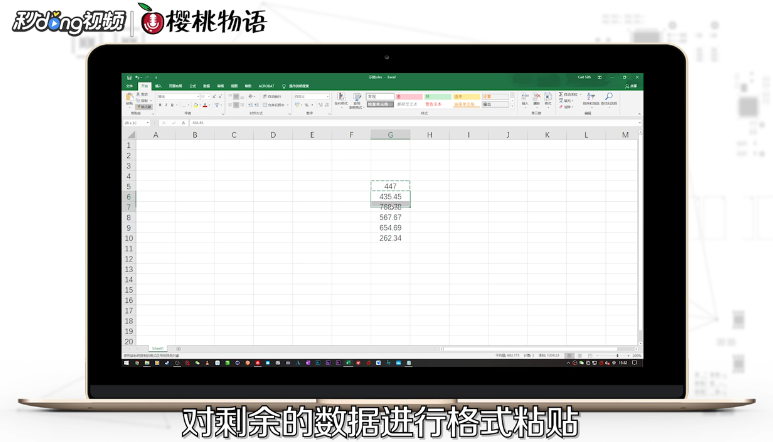Click the Format cells (格式) icon
This screenshot has width=773, height=442.
pos(548,99)
